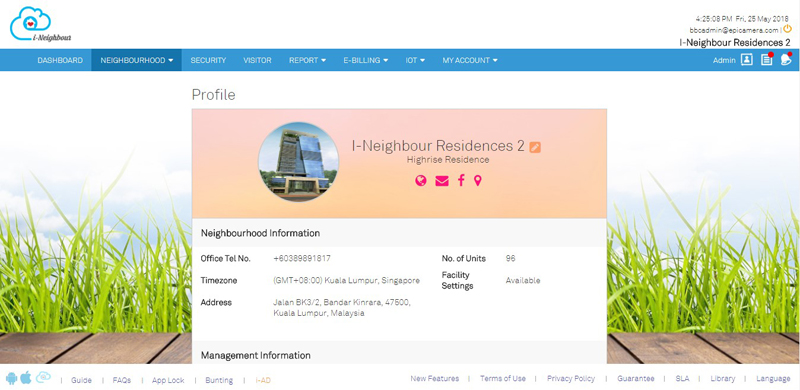Screen dimensions: 800x390
Task: Open the notifications bell icon
Action: click(x=786, y=59)
